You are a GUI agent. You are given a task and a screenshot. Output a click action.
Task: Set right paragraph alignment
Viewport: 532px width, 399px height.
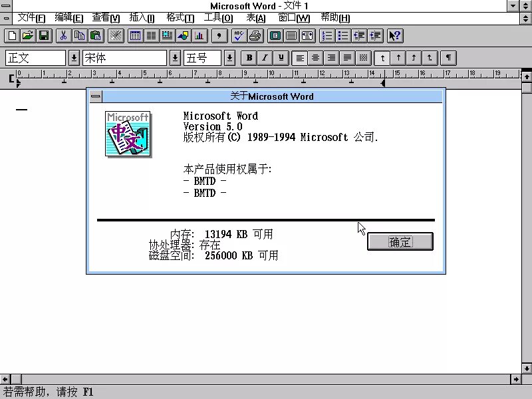pos(331,58)
